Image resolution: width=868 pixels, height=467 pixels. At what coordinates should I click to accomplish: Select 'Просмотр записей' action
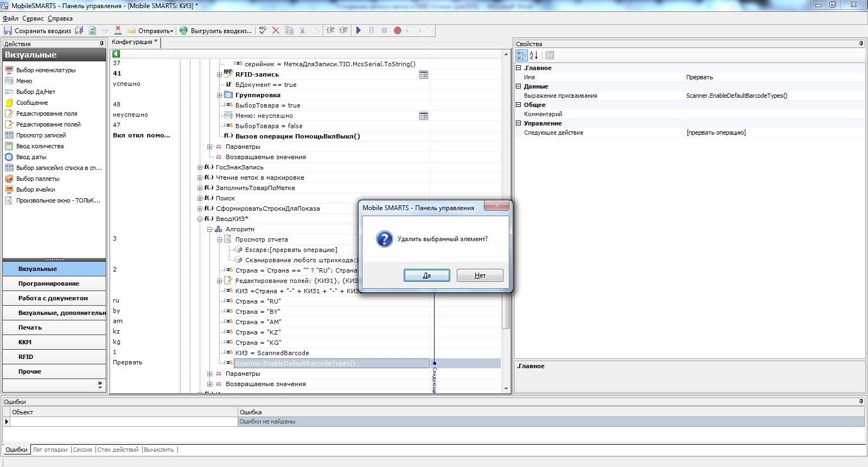pyautogui.click(x=41, y=135)
